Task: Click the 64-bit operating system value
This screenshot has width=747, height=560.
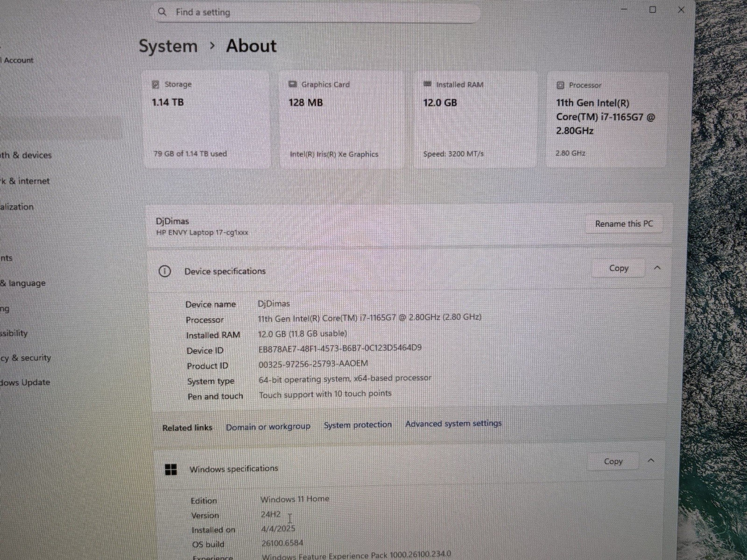Action: tap(345, 379)
